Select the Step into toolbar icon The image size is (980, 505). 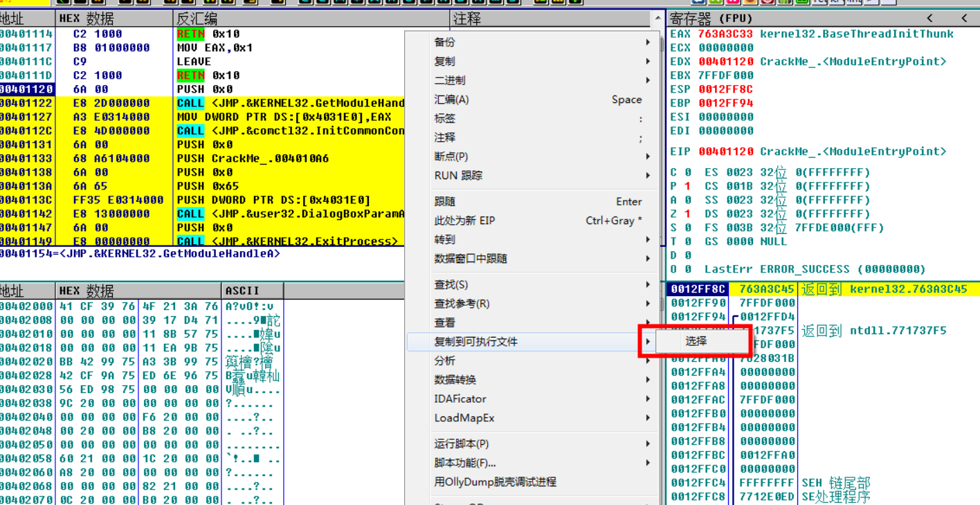(x=170, y=3)
